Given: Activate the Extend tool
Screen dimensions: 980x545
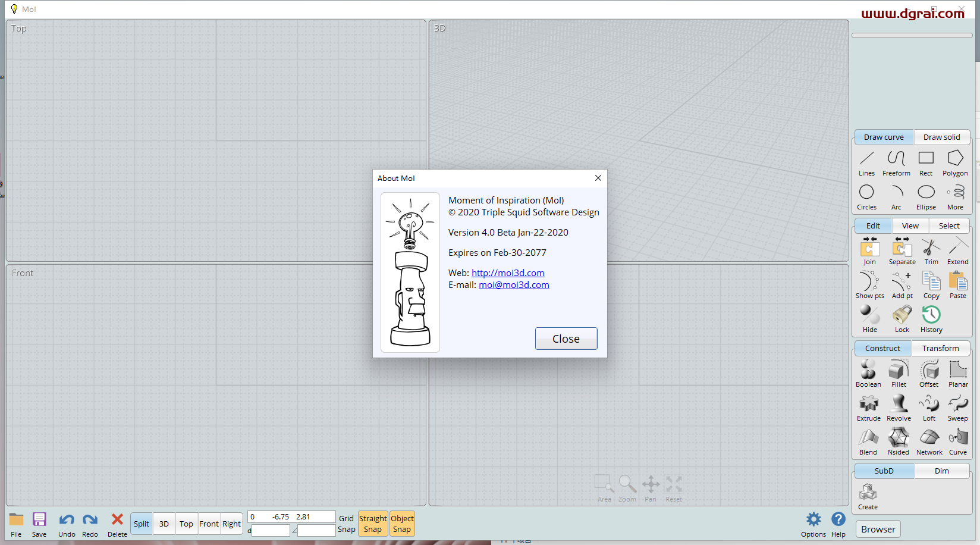Looking at the screenshot, I should click(x=958, y=251).
